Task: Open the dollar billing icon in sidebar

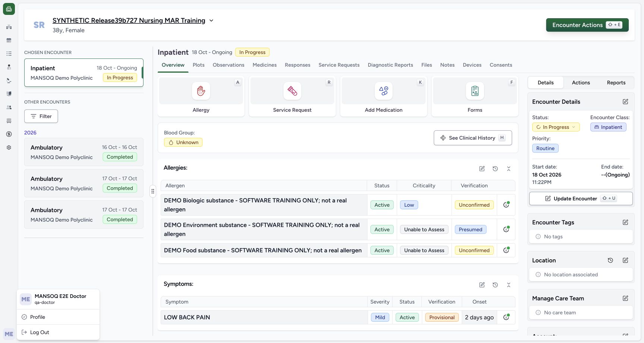Action: pos(9,134)
